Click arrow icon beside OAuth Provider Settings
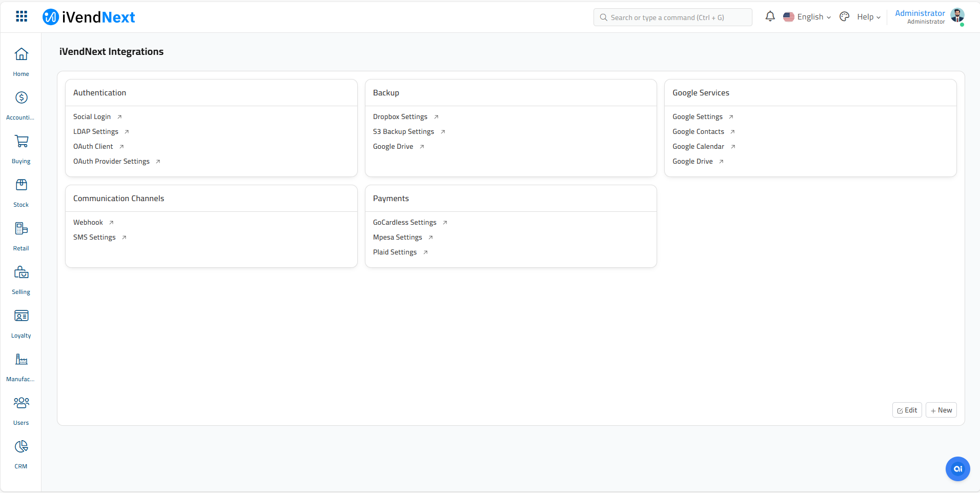Viewport: 980px width, 493px height. (x=158, y=162)
